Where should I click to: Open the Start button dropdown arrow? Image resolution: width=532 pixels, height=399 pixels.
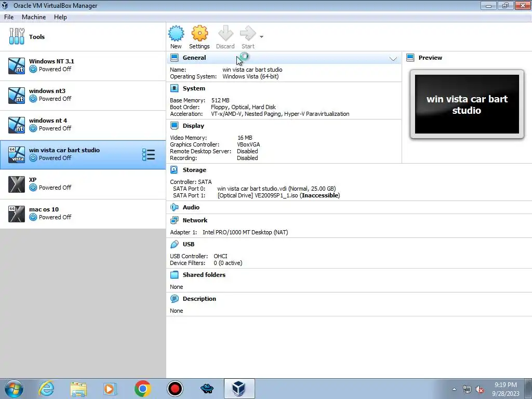(x=261, y=37)
